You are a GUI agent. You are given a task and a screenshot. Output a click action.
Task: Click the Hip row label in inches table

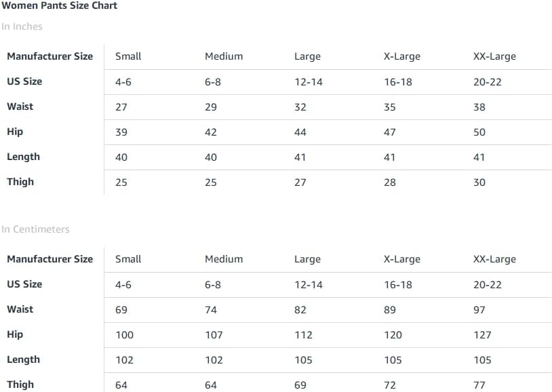pyautogui.click(x=15, y=132)
